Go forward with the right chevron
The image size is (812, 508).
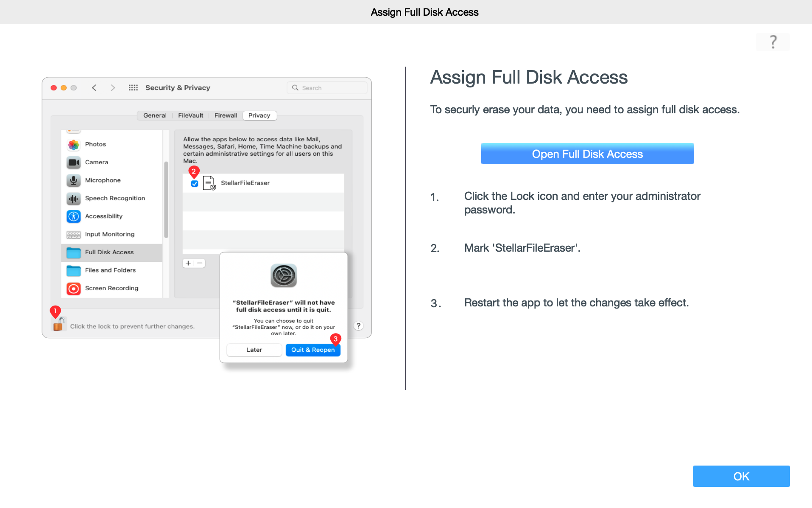113,88
